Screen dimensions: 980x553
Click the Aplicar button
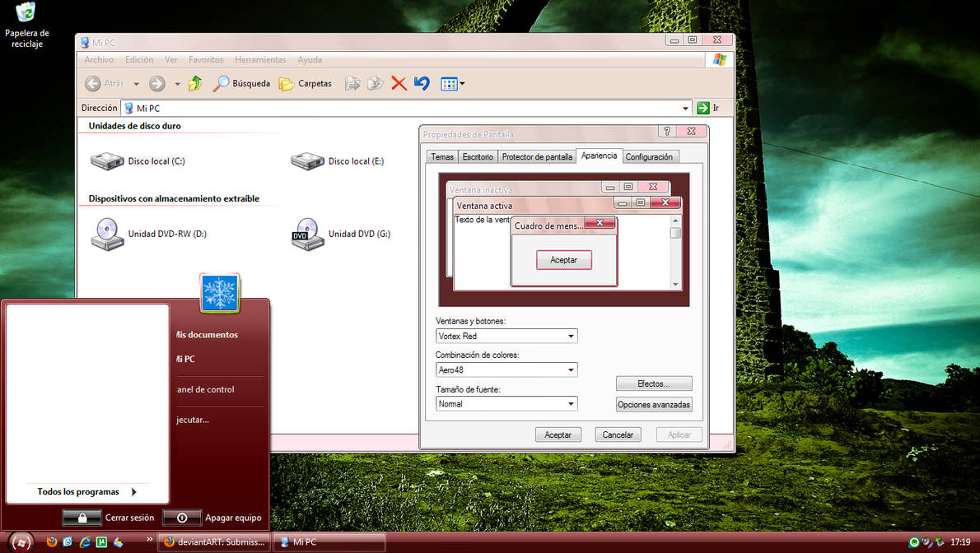pos(679,434)
